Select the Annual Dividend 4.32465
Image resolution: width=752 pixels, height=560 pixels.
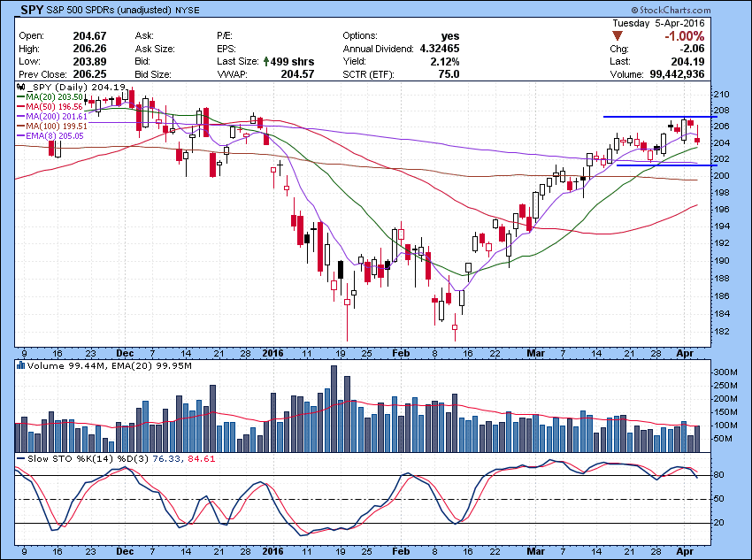pos(440,49)
